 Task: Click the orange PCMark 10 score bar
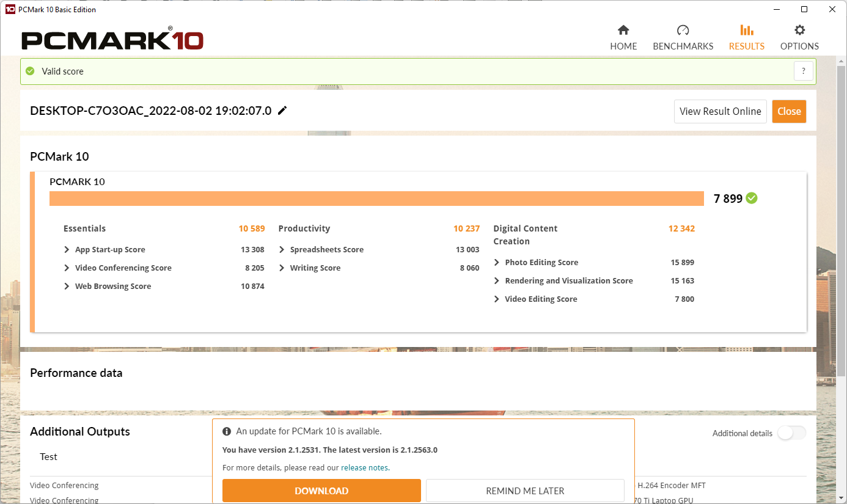tap(376, 199)
